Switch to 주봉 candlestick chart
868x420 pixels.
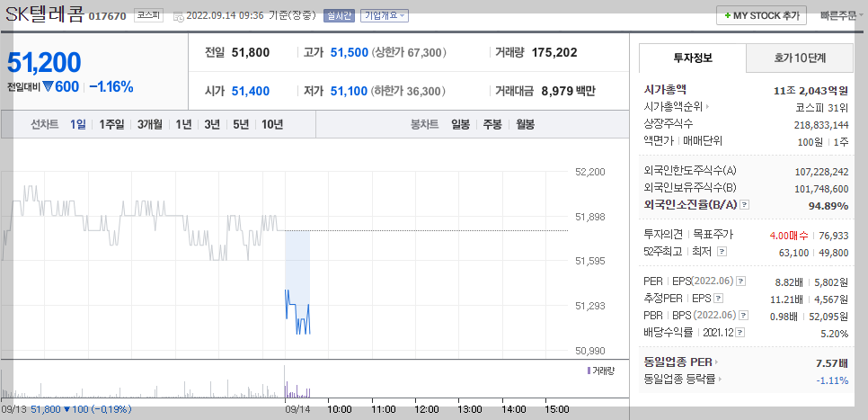coord(492,125)
